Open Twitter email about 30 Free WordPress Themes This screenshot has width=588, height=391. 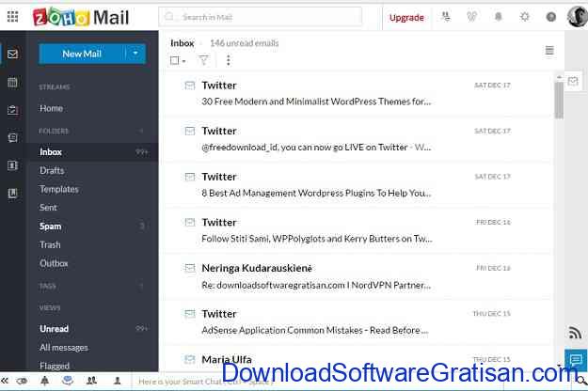coord(358,94)
